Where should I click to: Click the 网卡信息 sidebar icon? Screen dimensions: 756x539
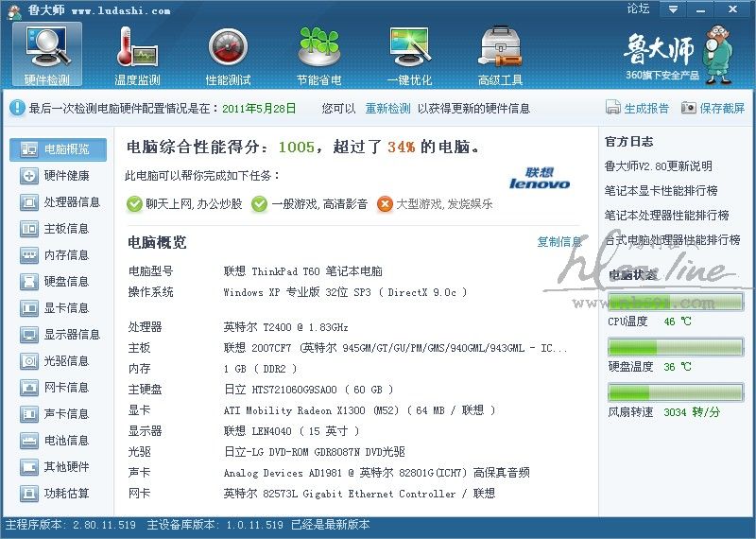(29, 388)
